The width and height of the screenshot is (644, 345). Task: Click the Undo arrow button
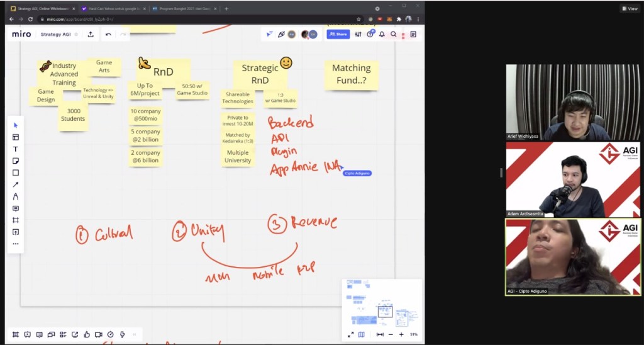(108, 34)
